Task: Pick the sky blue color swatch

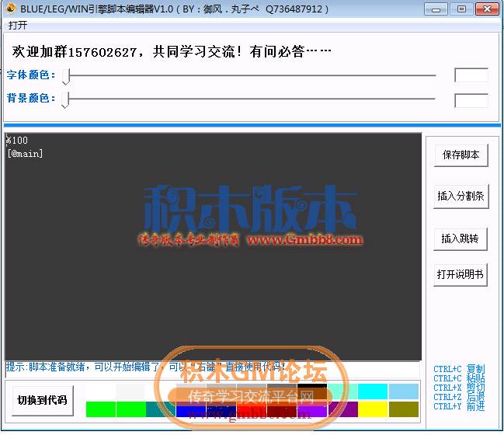Action: pos(404,391)
